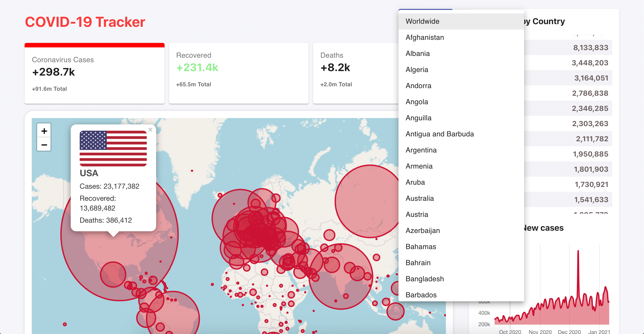Select Bangladesh from the list
The height and width of the screenshot is (334, 644).
coord(461,279)
